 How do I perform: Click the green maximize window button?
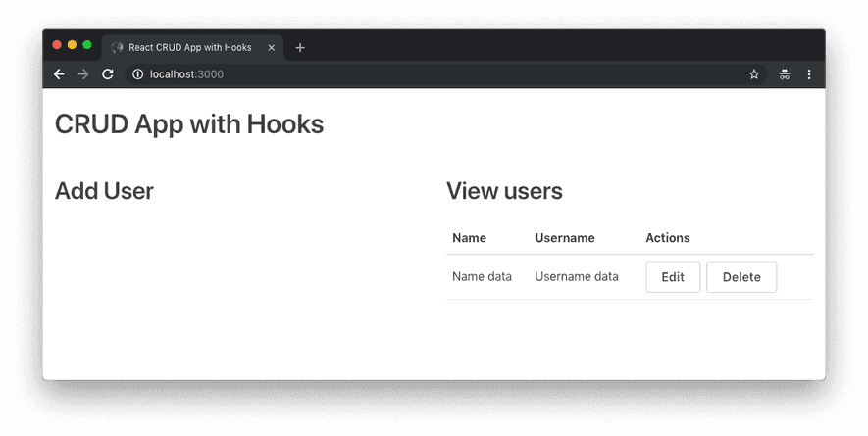click(87, 45)
